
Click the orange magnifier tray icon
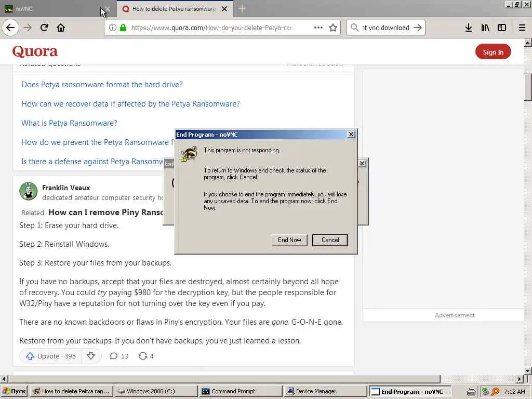[x=495, y=392]
